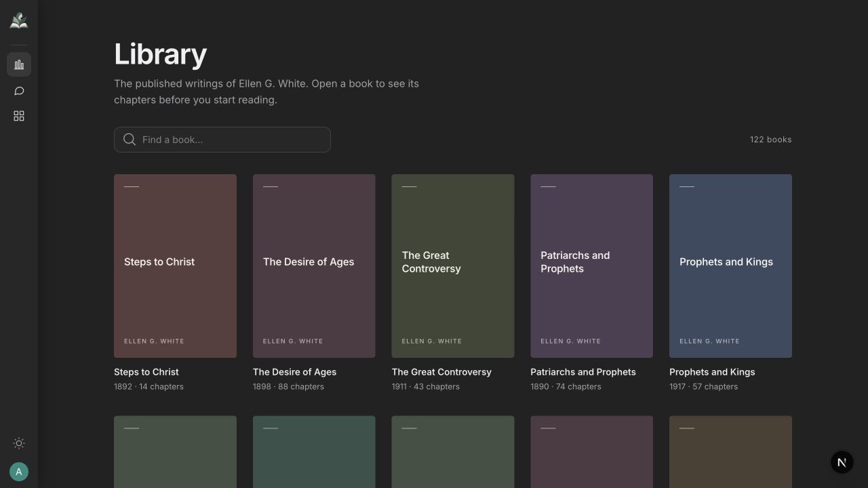The width and height of the screenshot is (868, 488).
Task: Focus the Find a book search field
Action: pos(222,140)
